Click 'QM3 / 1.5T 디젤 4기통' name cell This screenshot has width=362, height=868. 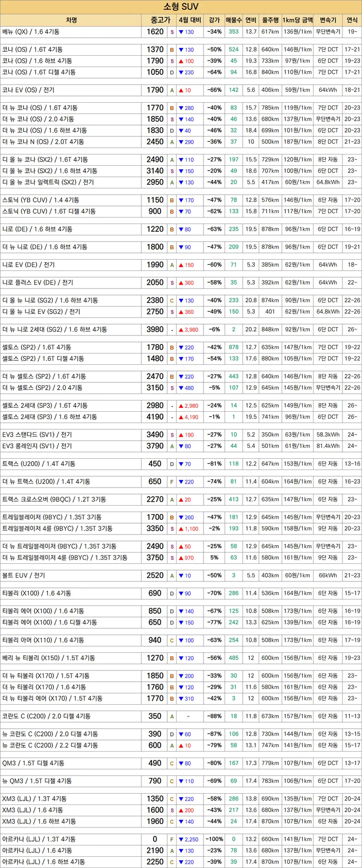[x=33, y=763]
